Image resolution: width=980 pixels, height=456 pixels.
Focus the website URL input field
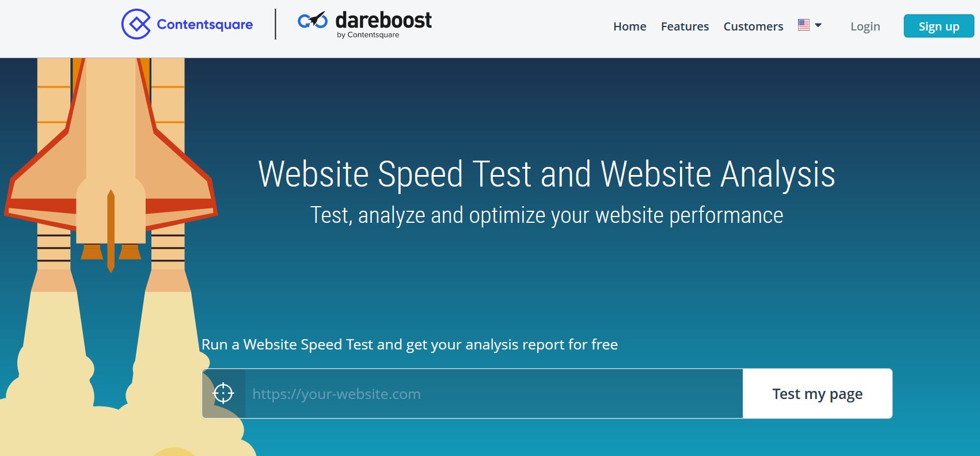click(x=493, y=394)
